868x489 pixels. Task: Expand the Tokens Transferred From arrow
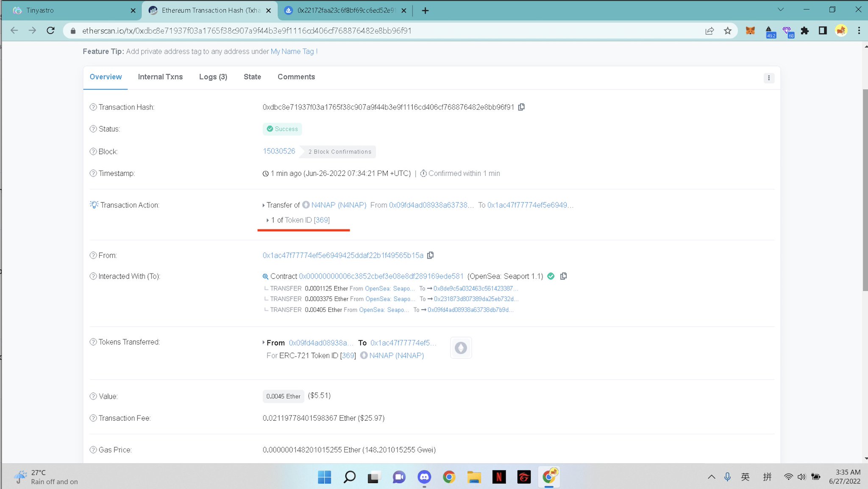(264, 342)
